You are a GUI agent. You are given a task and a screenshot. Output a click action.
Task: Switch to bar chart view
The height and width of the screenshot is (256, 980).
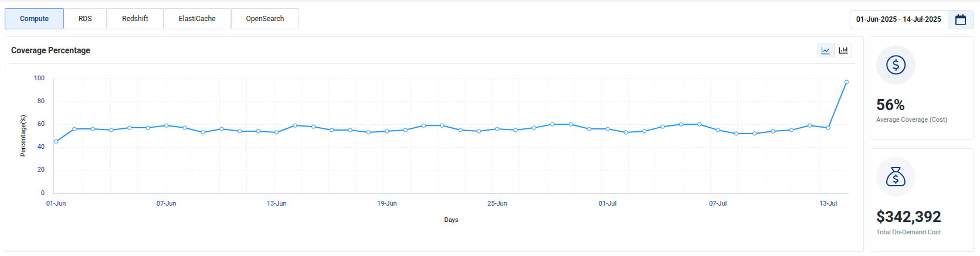point(843,50)
